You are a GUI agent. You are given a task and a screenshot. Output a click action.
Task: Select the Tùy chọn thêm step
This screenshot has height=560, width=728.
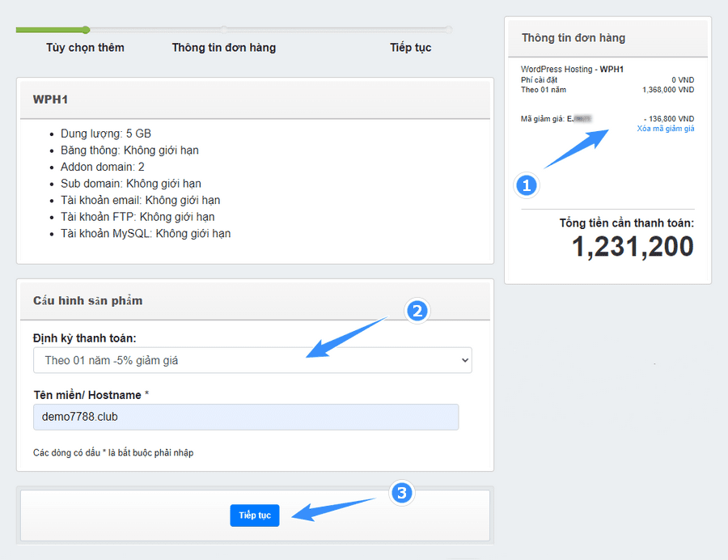coord(85,48)
